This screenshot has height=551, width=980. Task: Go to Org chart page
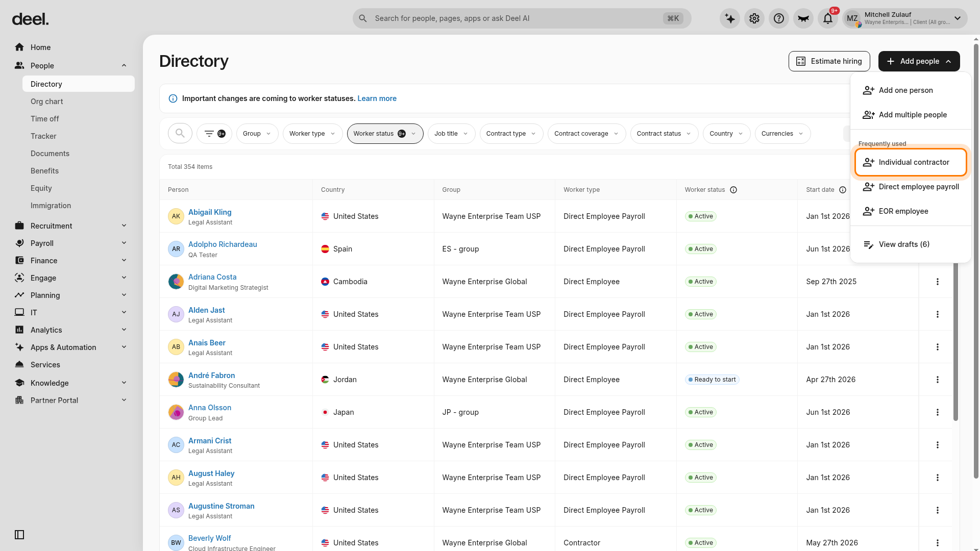tap(47, 102)
